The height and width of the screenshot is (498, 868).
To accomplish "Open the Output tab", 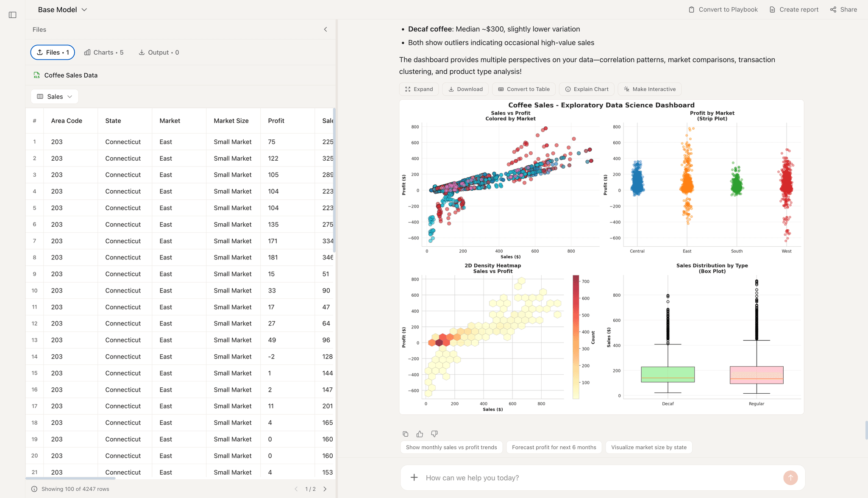I will pyautogui.click(x=159, y=52).
